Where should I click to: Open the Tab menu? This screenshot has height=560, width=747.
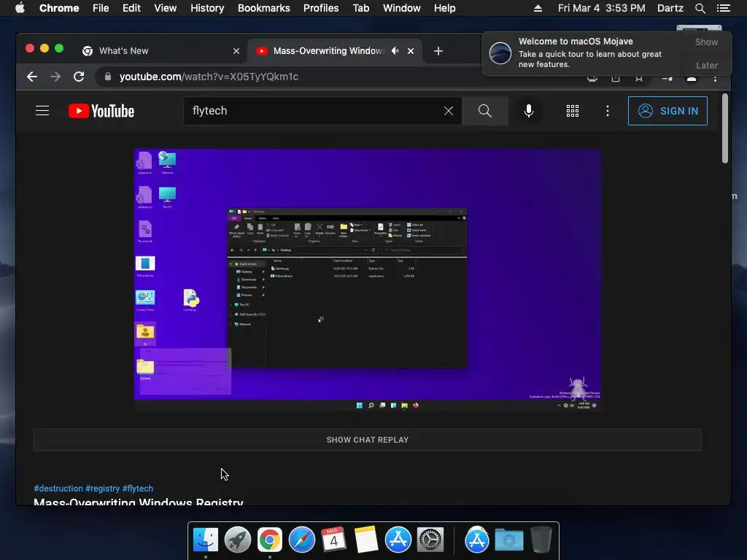361,8
